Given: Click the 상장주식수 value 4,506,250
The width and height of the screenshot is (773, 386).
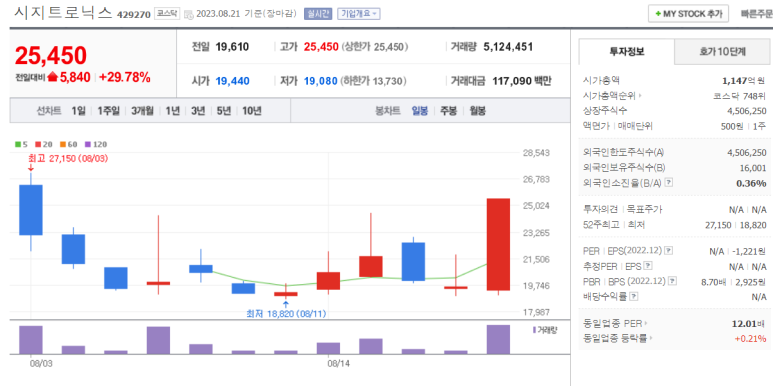Looking at the screenshot, I should click(747, 111).
